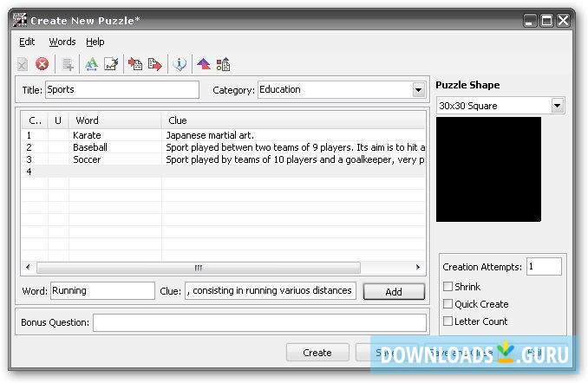Close the Create New Puzzle window
The height and width of the screenshot is (383, 588).
click(563, 20)
